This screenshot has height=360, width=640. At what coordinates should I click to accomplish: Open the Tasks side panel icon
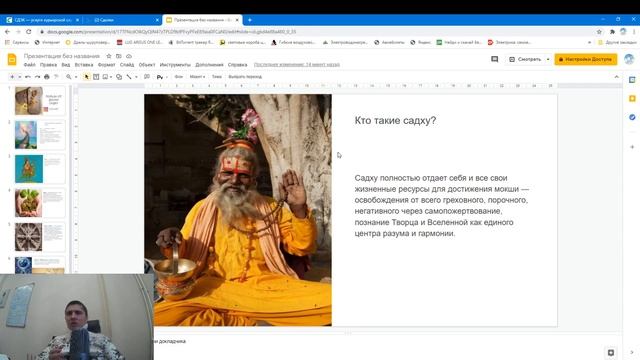[x=632, y=118]
